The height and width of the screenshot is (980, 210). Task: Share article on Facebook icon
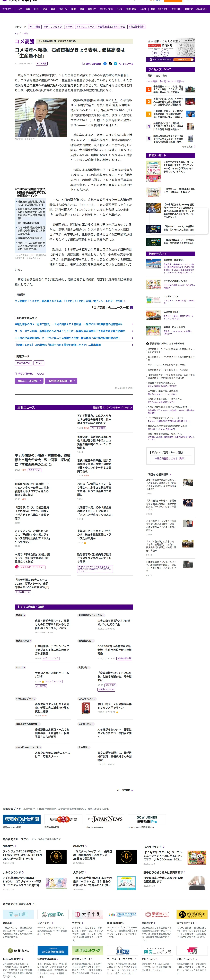[x=105, y=64]
